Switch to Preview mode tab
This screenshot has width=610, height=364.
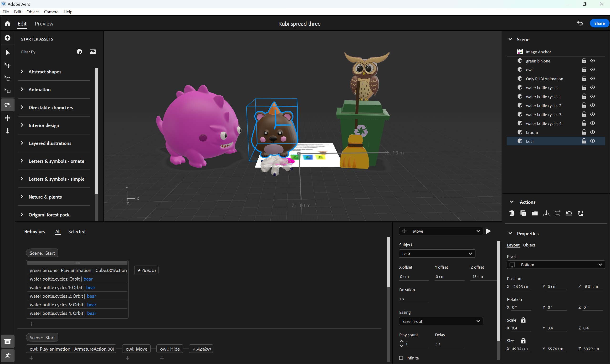(x=44, y=24)
